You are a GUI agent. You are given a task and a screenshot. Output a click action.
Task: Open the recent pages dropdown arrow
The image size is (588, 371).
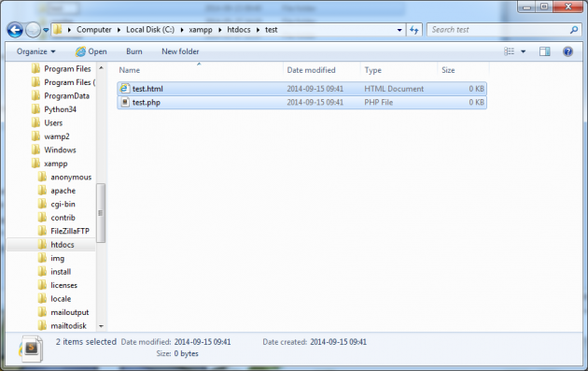point(46,30)
